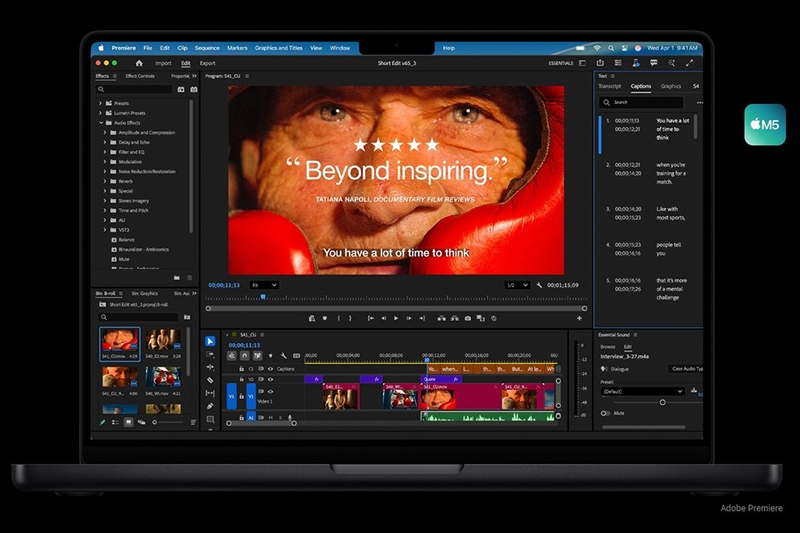800x533 pixels.
Task: Toggle Video 1 track eye visibility
Action: point(270,392)
